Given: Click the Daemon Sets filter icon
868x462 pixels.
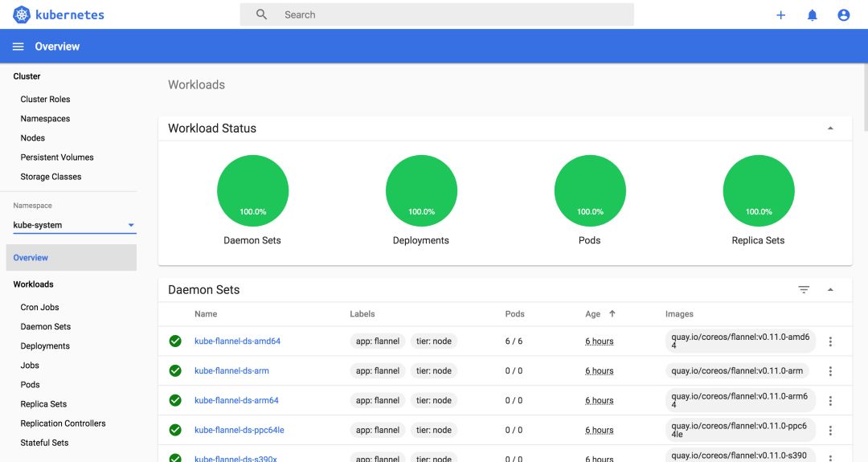Looking at the screenshot, I should click(804, 289).
